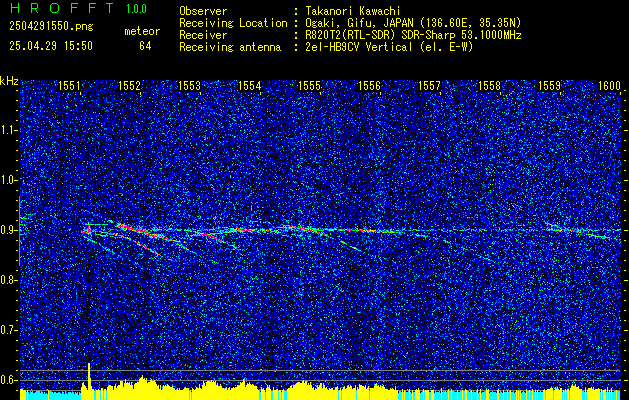Click the 1555 time axis marker
Image resolution: width=629 pixels, height=400 pixels.
tap(310, 85)
